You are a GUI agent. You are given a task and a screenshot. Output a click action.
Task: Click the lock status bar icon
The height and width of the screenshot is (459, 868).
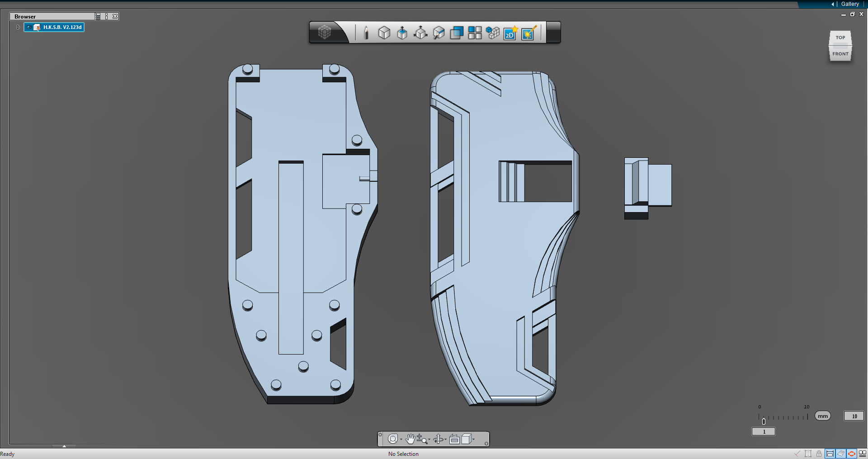click(819, 454)
